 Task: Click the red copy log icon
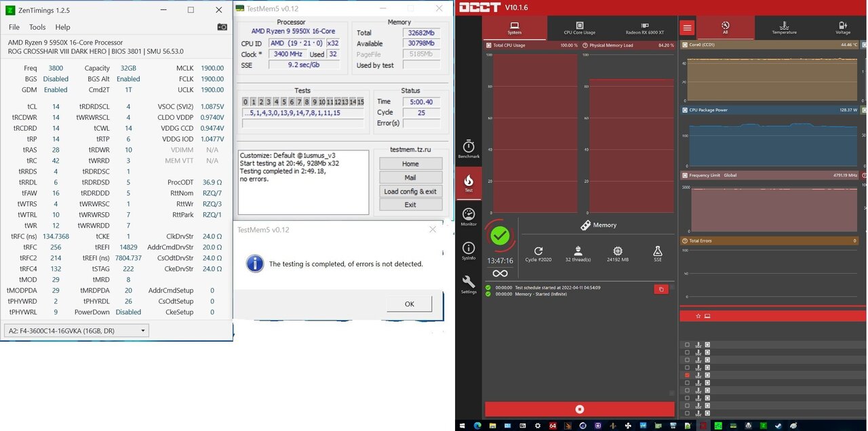click(x=660, y=289)
